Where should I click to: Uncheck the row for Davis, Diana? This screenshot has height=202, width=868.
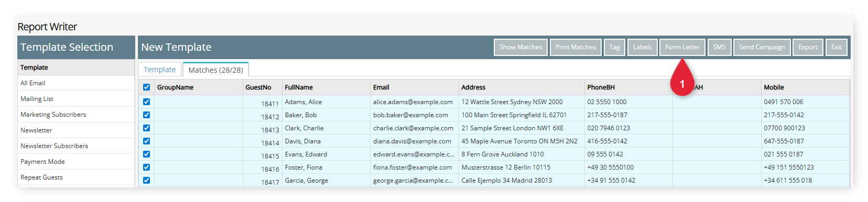pos(146,141)
